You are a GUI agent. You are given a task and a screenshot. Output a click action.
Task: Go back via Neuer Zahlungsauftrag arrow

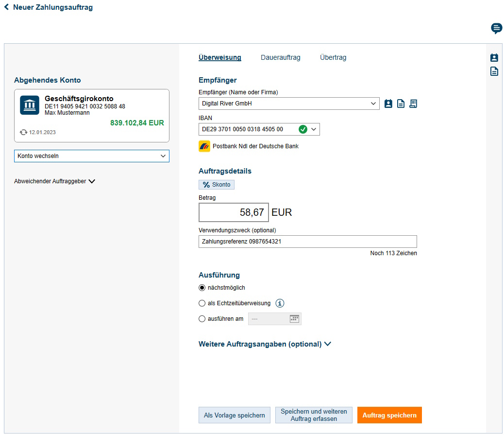[x=6, y=7]
